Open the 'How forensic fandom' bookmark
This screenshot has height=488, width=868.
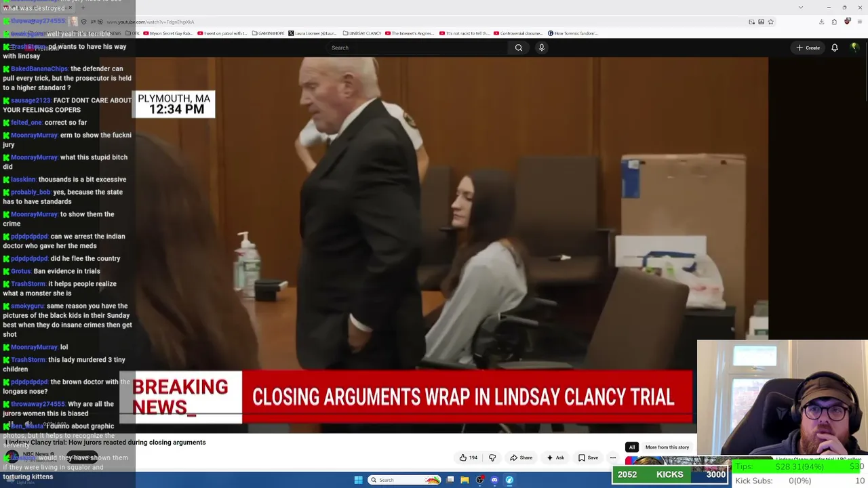click(x=572, y=33)
